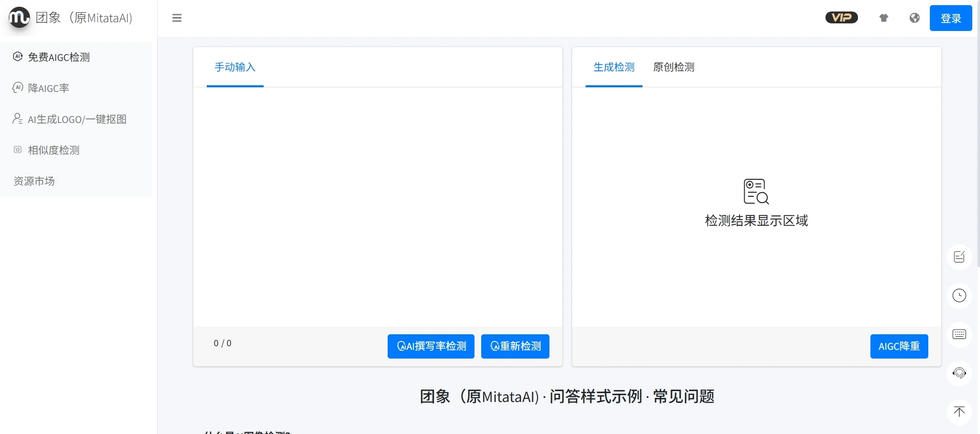
Task: Click the 免费AIGC检测 sidebar icon
Action: click(18, 56)
